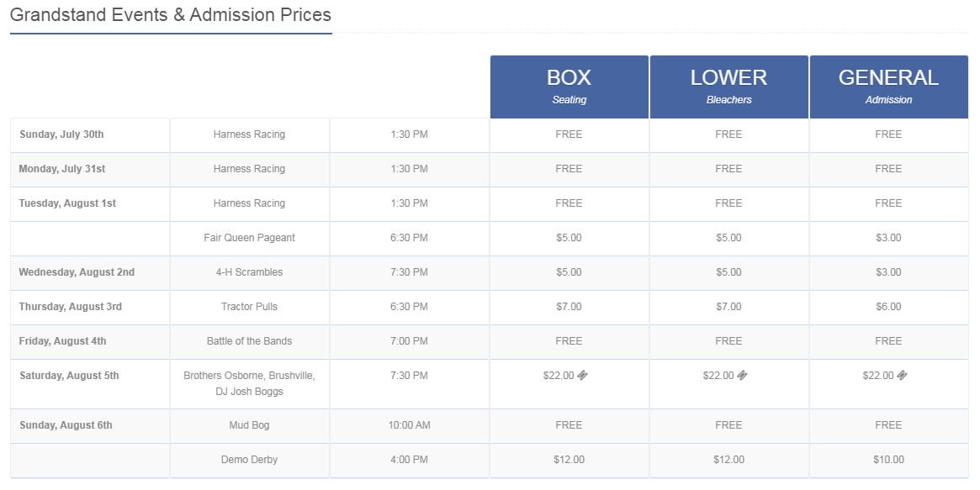The height and width of the screenshot is (490, 980).
Task: Select the Mud Bog event
Action: (249, 425)
